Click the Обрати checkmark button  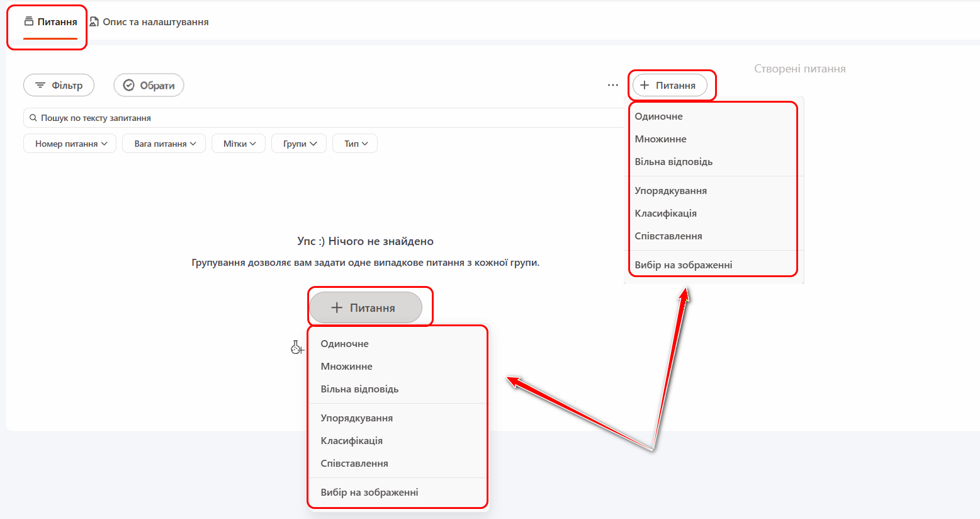pos(149,85)
